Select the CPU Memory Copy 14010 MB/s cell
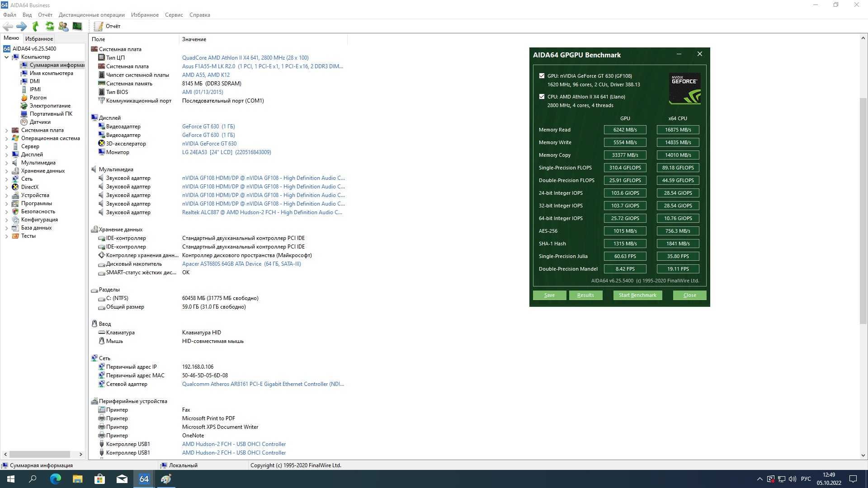The width and height of the screenshot is (868, 488). click(678, 155)
